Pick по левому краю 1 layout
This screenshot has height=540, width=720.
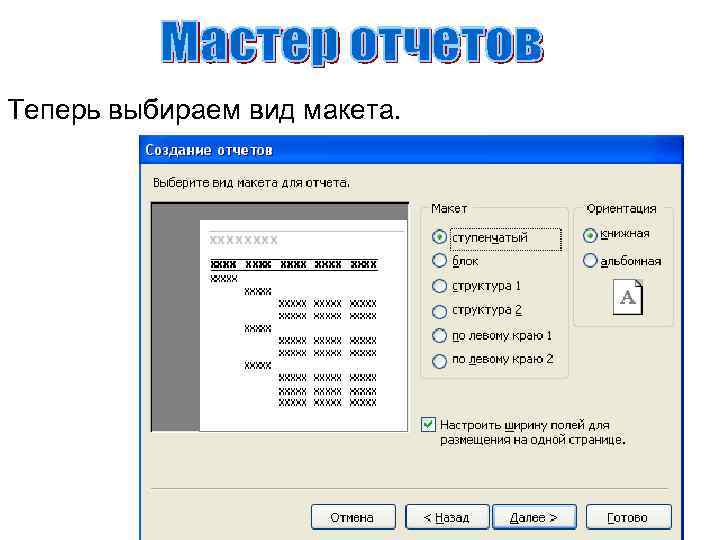click(439, 336)
